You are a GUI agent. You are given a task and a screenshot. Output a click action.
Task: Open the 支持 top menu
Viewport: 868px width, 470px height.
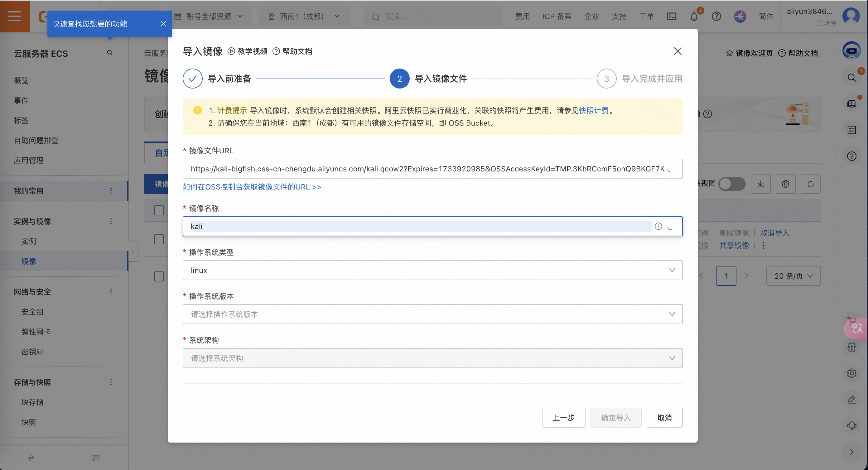(x=619, y=16)
